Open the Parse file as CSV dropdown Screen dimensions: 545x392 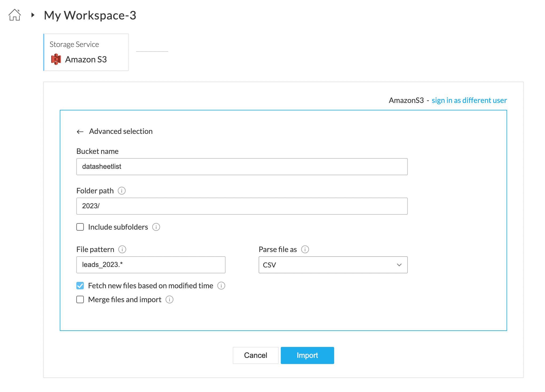(x=333, y=265)
